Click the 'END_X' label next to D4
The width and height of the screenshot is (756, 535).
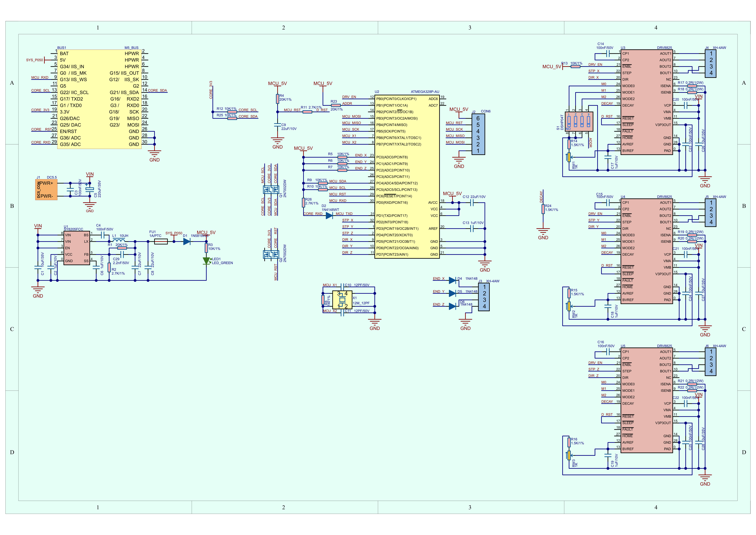439,279
